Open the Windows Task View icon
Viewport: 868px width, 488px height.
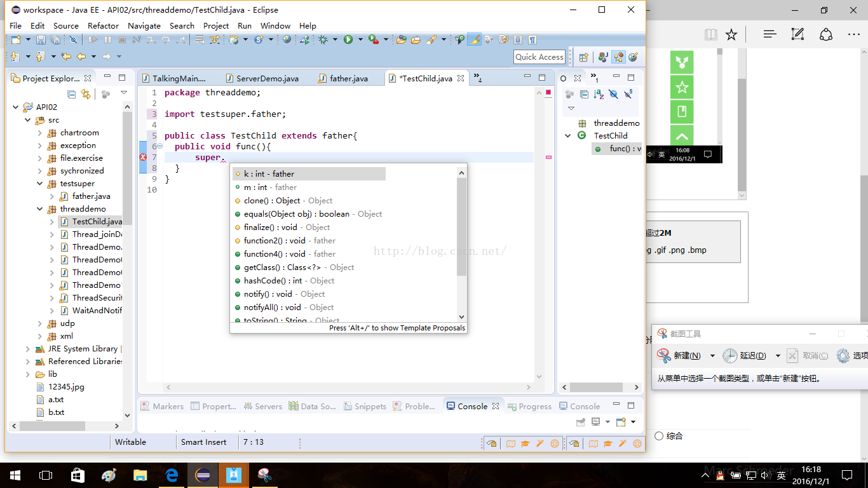46,475
